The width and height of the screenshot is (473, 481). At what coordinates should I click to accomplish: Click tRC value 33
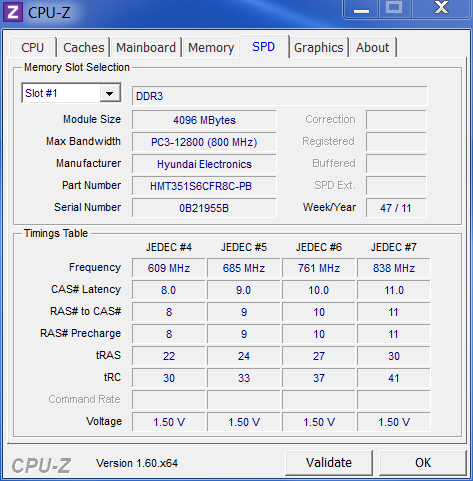[244, 378]
